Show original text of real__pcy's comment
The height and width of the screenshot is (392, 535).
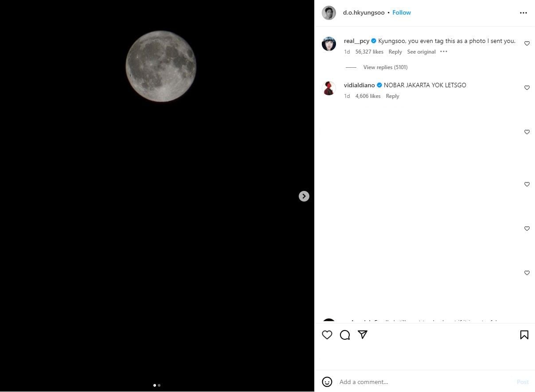[421, 52]
